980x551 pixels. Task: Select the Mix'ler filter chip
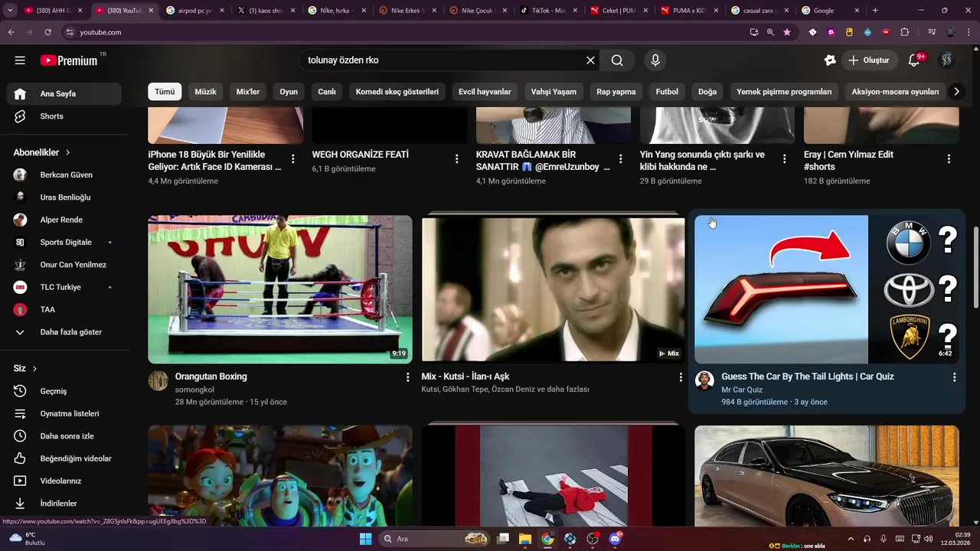tap(248, 92)
